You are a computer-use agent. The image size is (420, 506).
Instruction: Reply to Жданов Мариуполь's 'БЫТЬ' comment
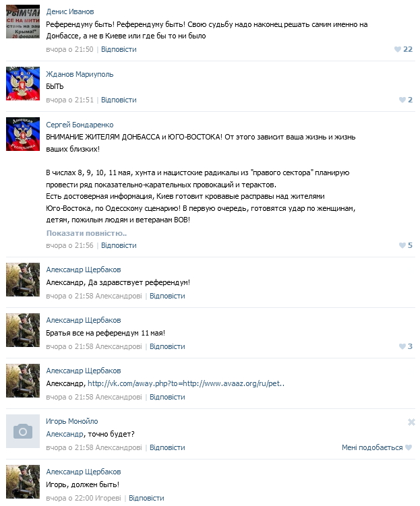coord(119,100)
